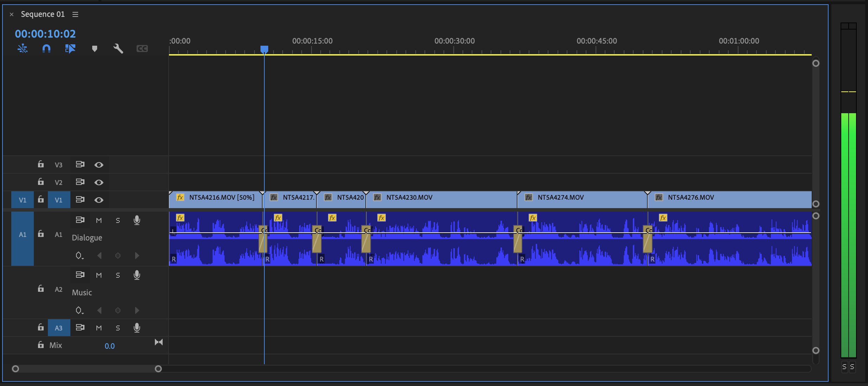Toggle V2 track targeting

(x=59, y=182)
